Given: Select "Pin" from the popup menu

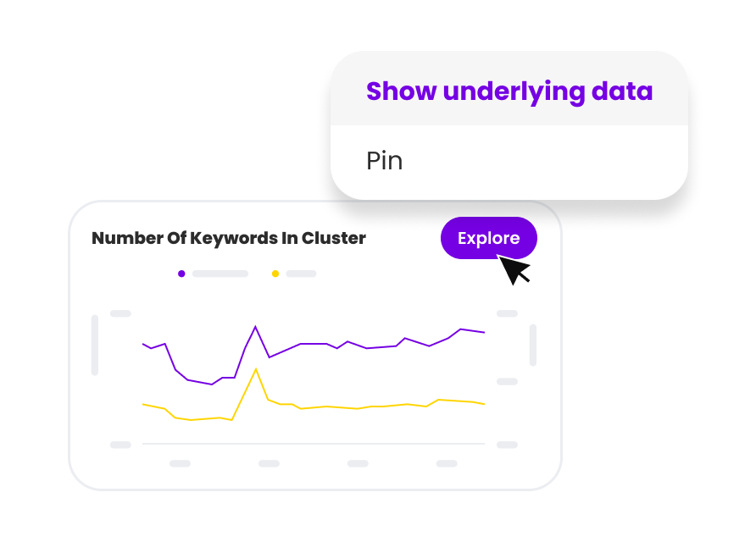Looking at the screenshot, I should point(384,161).
